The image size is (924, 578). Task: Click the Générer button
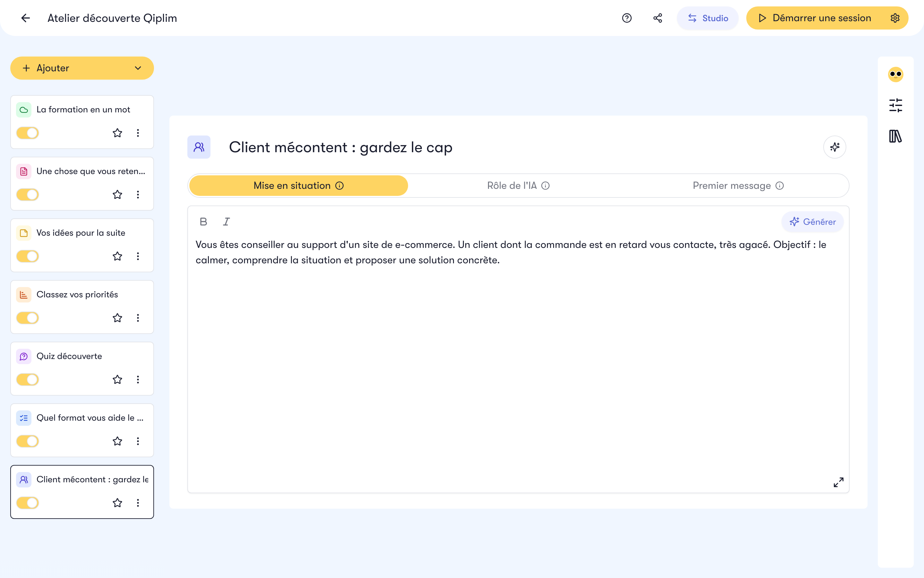coord(812,222)
